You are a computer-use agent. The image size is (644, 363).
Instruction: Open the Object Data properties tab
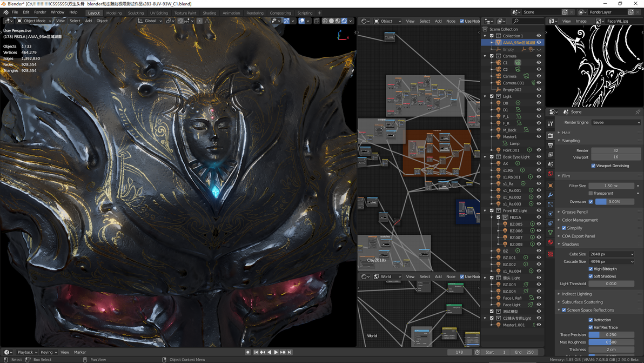click(551, 233)
